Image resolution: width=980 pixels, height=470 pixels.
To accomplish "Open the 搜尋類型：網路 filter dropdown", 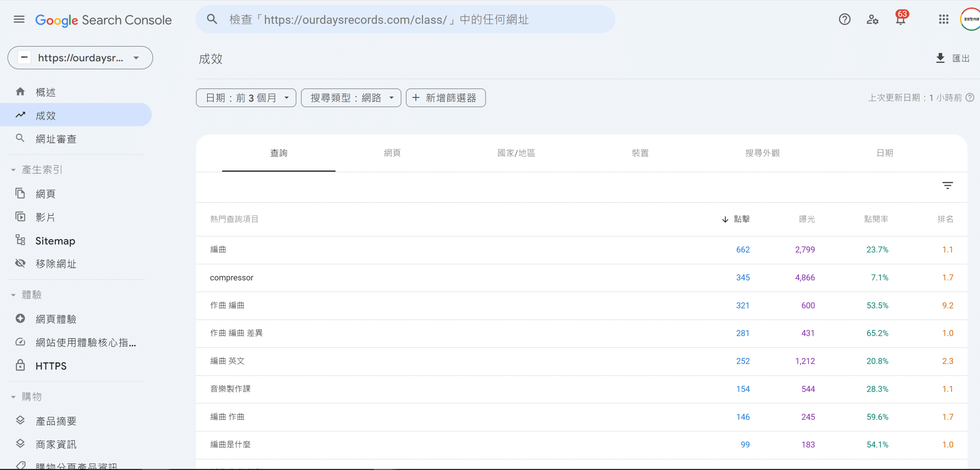I will (351, 98).
